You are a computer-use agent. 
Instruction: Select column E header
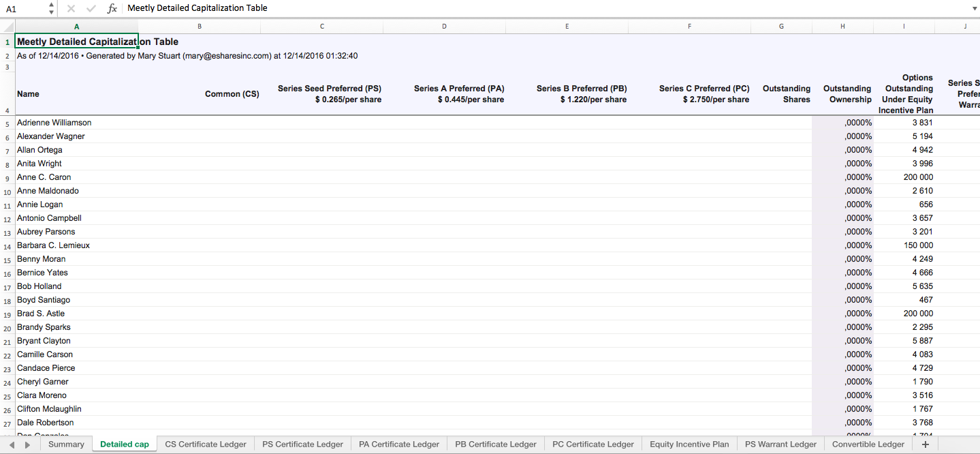[x=567, y=27]
